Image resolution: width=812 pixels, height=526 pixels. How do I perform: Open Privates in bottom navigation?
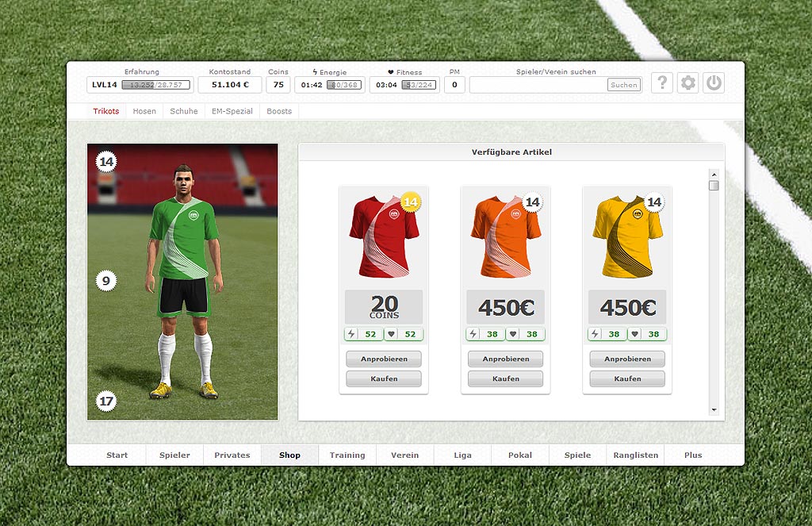pyautogui.click(x=232, y=455)
